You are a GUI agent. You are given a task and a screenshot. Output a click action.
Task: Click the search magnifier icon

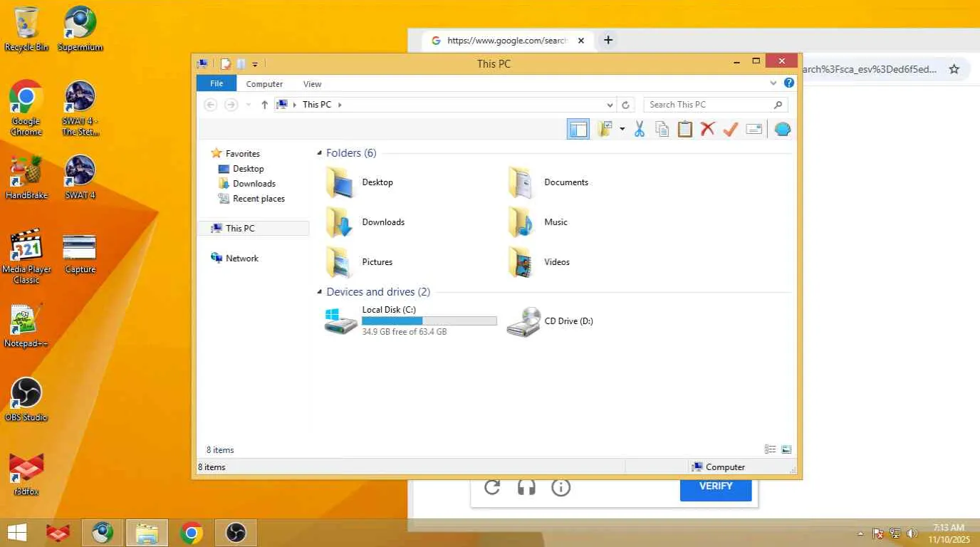778,105
